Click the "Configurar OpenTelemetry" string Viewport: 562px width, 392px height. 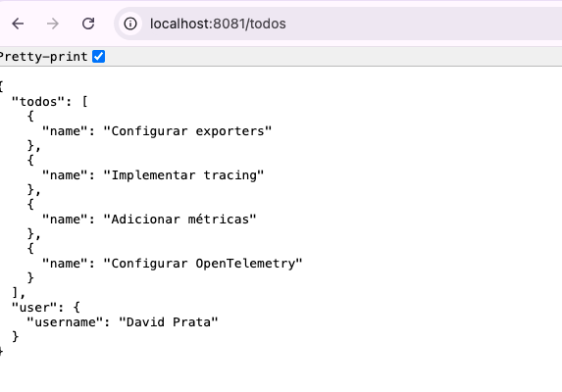point(203,264)
